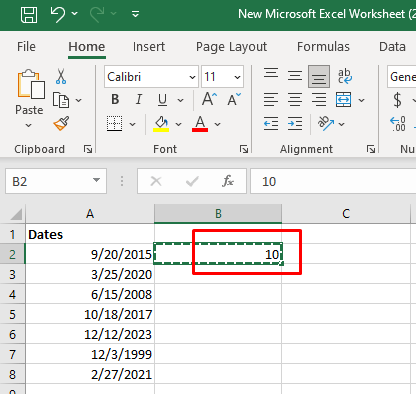Open the File tab

[26, 47]
